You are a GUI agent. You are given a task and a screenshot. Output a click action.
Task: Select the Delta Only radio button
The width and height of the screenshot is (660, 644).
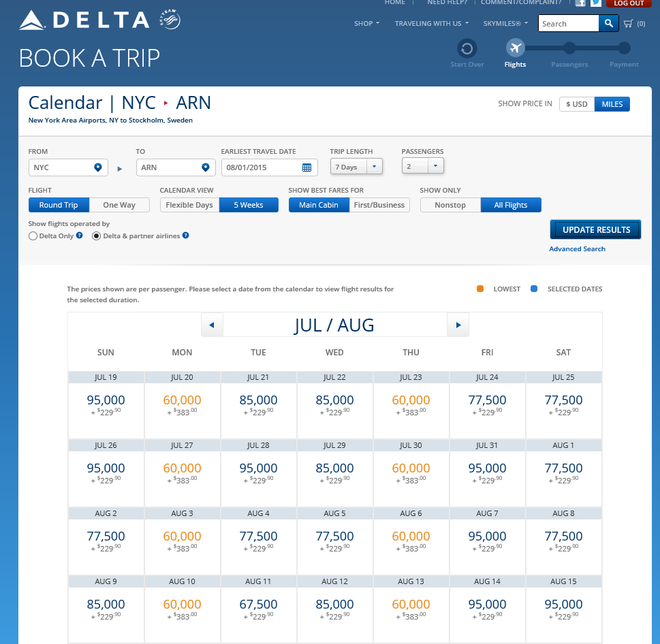(x=33, y=236)
